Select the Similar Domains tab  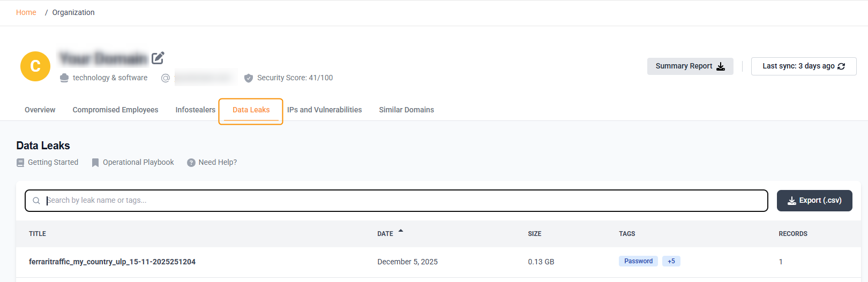point(406,110)
